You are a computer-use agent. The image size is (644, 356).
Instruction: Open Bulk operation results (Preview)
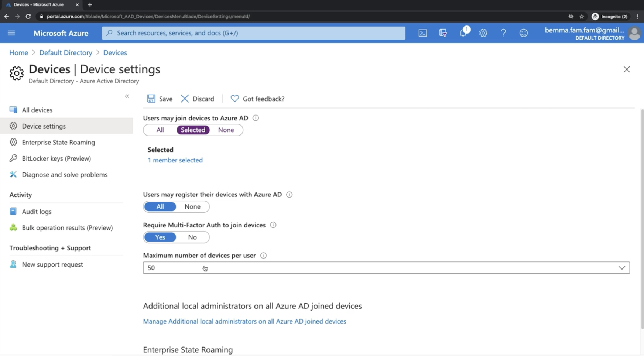pyautogui.click(x=66, y=228)
